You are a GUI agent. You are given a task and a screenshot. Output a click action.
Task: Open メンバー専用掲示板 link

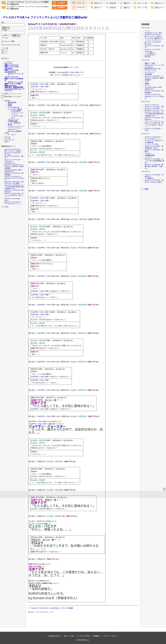[x=14, y=123]
